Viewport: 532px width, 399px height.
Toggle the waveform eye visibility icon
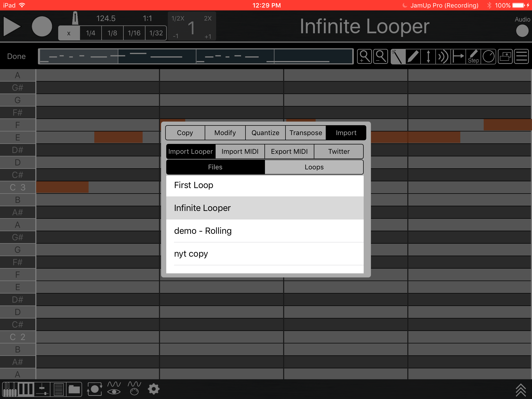tap(114, 388)
